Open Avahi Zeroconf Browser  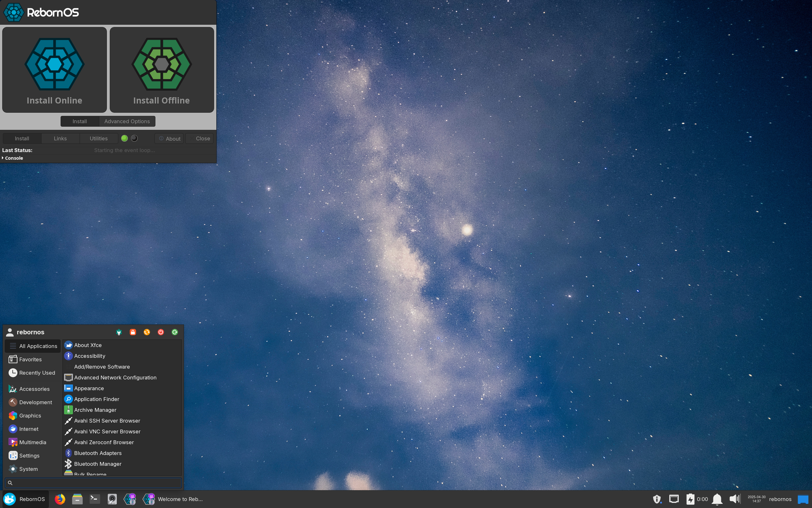point(122,442)
